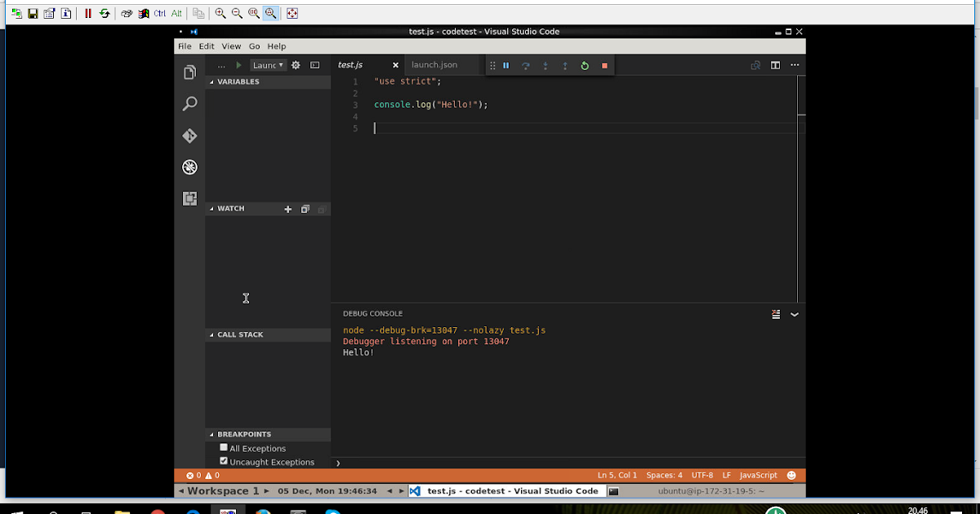
Task: Open the debug console terminal icon
Action: pos(314,65)
